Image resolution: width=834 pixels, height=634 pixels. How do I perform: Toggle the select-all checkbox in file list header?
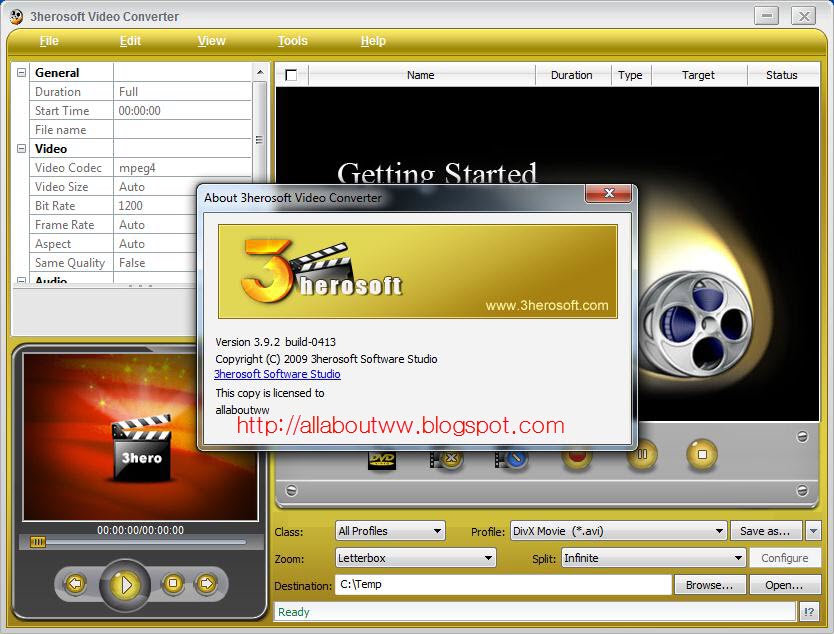coord(291,75)
